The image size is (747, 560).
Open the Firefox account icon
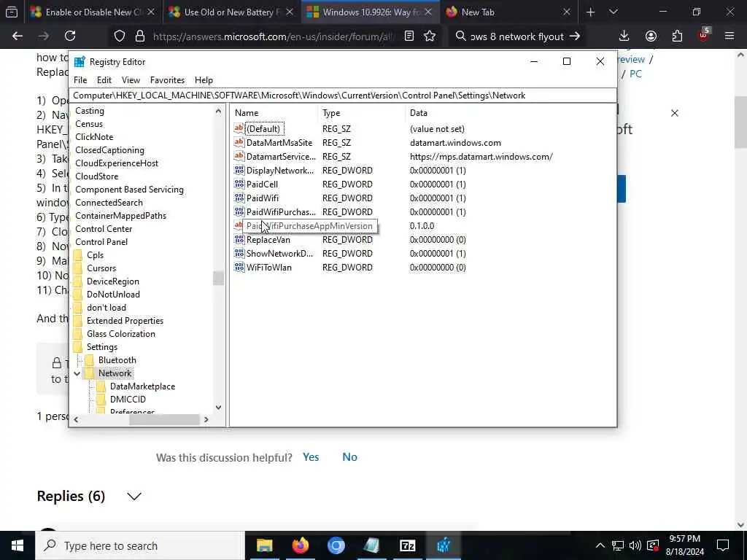coord(651,36)
